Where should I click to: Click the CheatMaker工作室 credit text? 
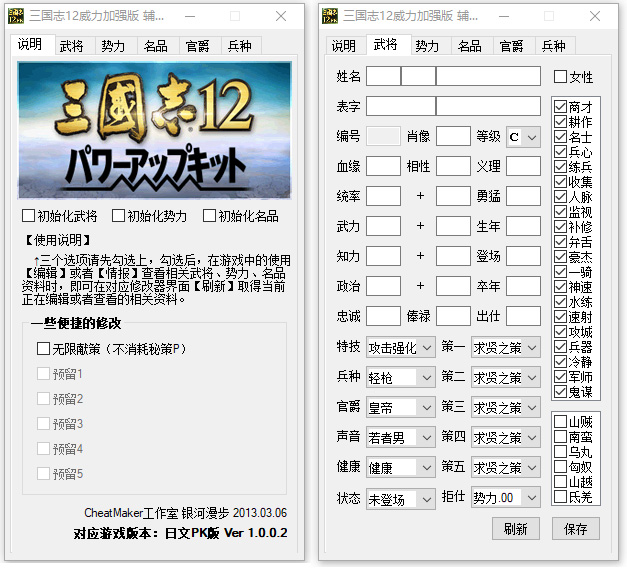(x=185, y=513)
